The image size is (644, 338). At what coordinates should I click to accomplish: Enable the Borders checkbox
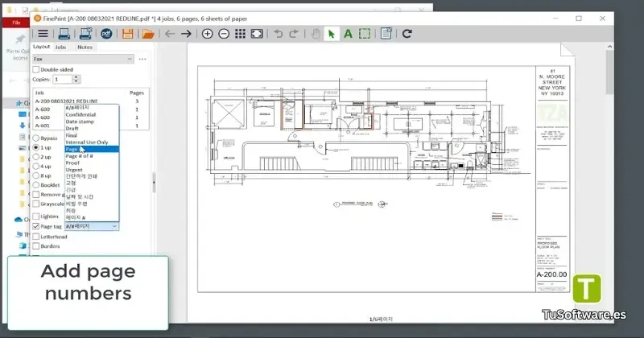point(36,246)
